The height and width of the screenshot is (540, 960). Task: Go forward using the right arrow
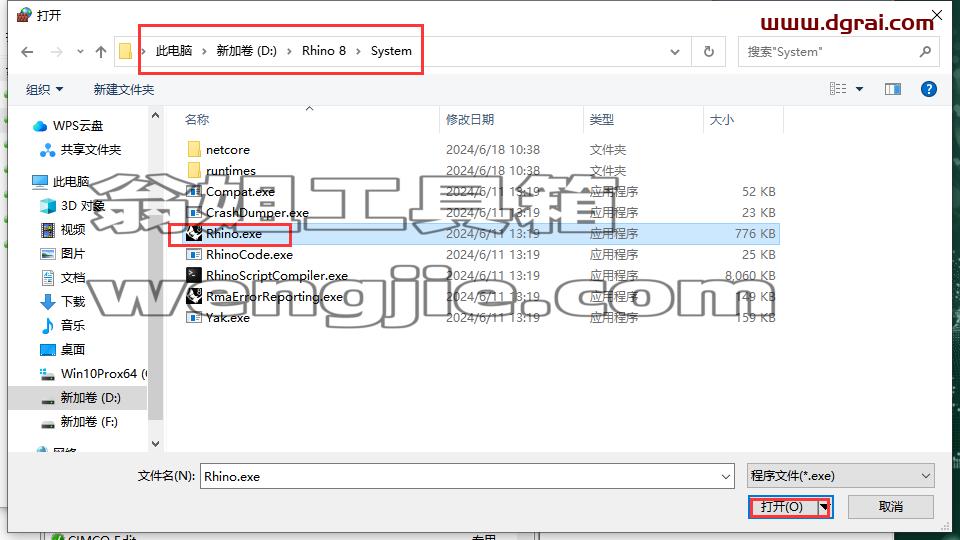click(x=56, y=52)
